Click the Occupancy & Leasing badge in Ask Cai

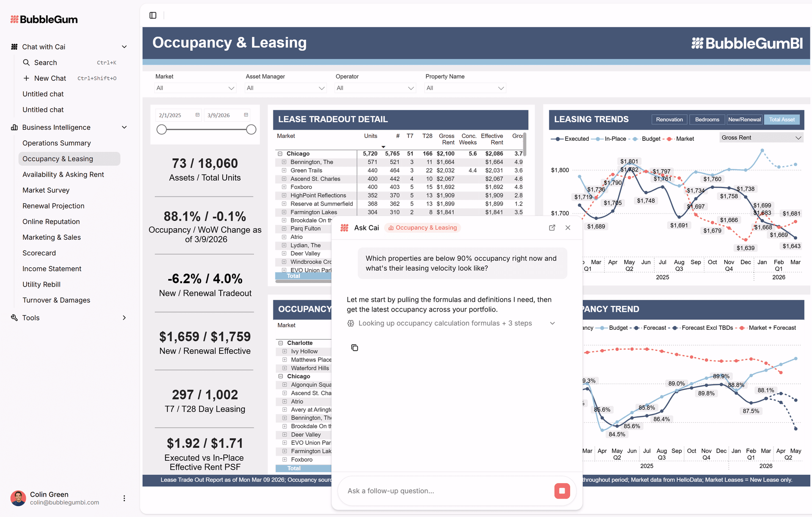422,227
